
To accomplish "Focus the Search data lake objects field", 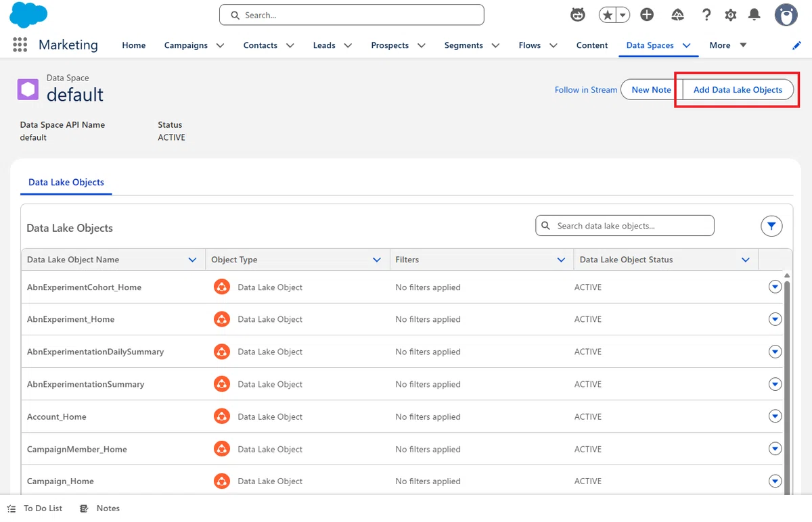I will pos(625,226).
